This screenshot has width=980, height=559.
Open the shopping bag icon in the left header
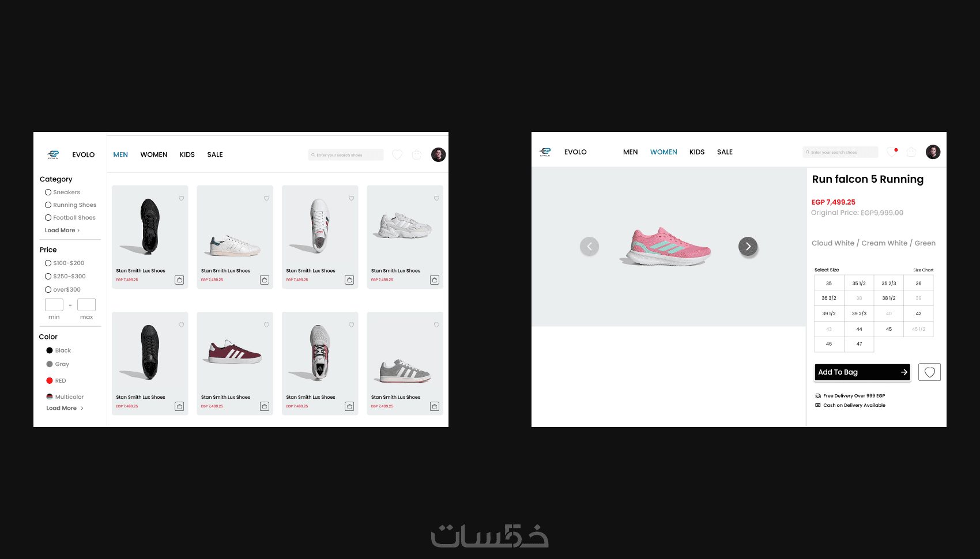(417, 154)
